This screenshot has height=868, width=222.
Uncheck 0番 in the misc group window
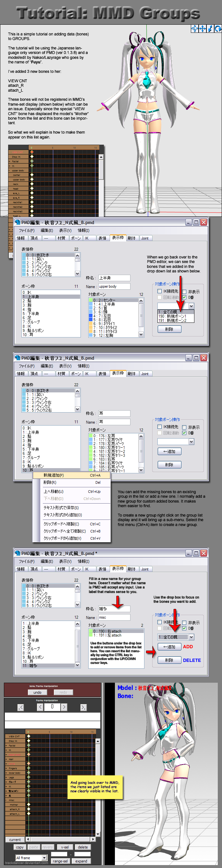click(x=184, y=628)
